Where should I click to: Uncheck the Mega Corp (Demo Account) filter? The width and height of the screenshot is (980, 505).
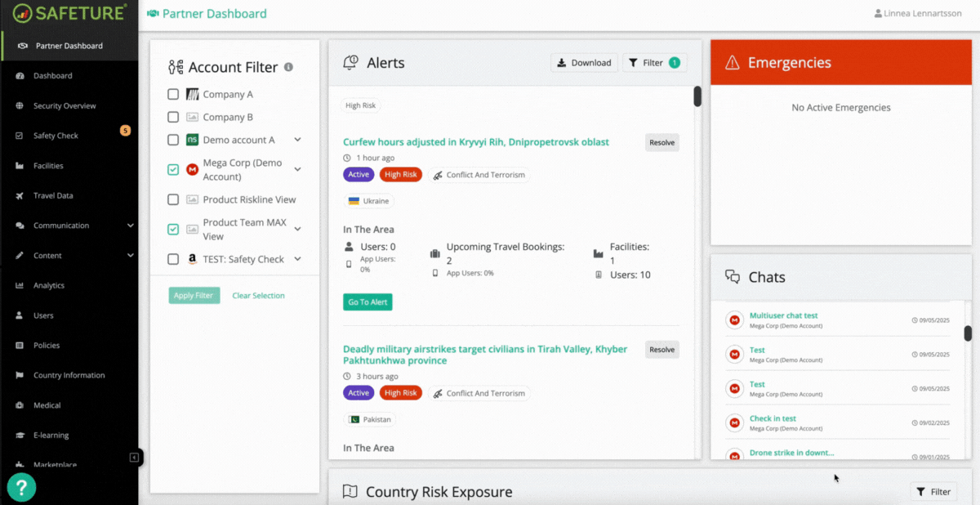(173, 169)
